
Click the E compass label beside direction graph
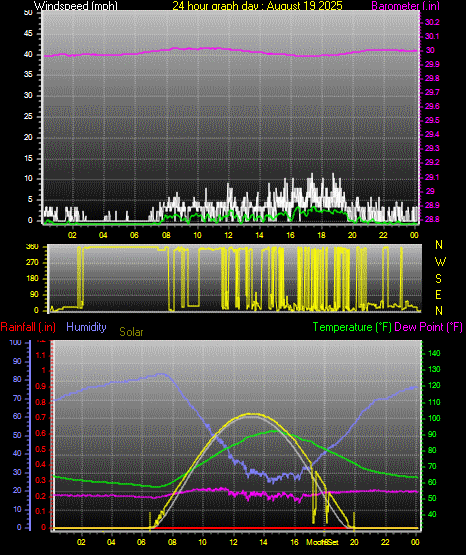coord(438,294)
